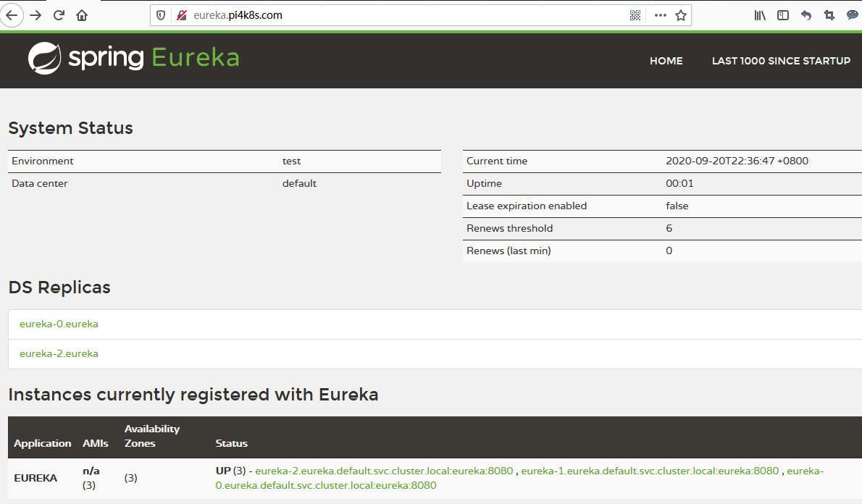Bookmark this page with the star icon
The image size is (862, 504).
tap(681, 15)
